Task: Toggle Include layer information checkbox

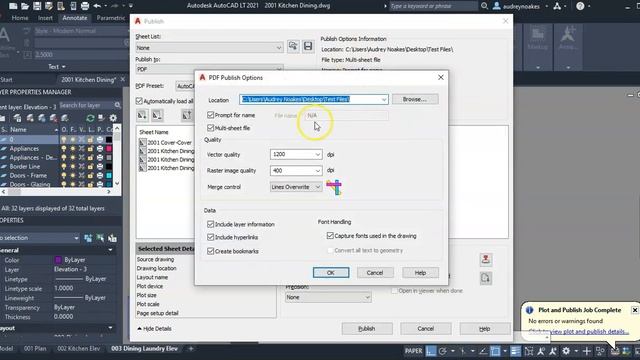Action: (x=211, y=224)
